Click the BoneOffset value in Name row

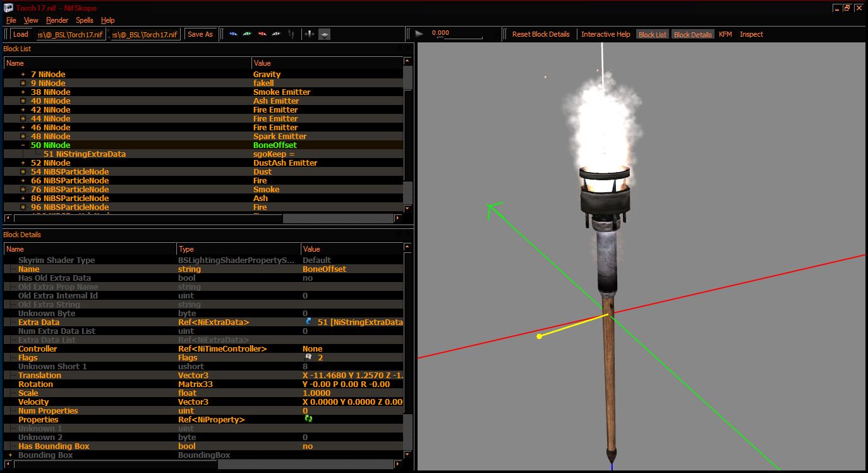324,269
